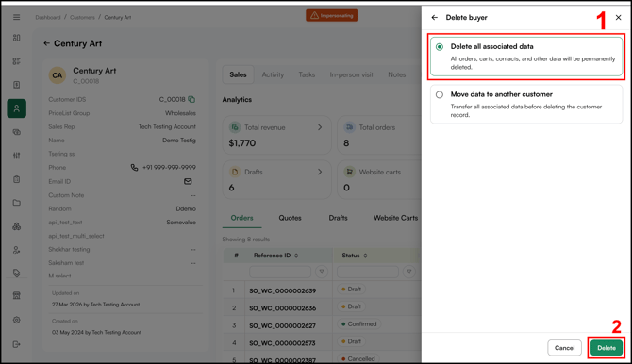Image resolution: width=632 pixels, height=364 pixels.
Task: Click the Confirmed status badge
Action: click(x=358, y=323)
